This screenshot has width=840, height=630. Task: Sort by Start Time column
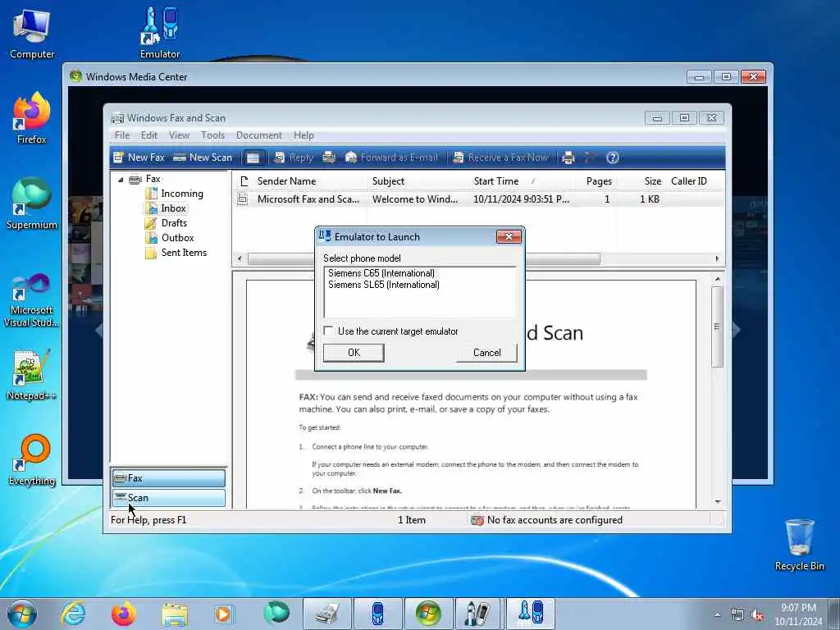523,181
